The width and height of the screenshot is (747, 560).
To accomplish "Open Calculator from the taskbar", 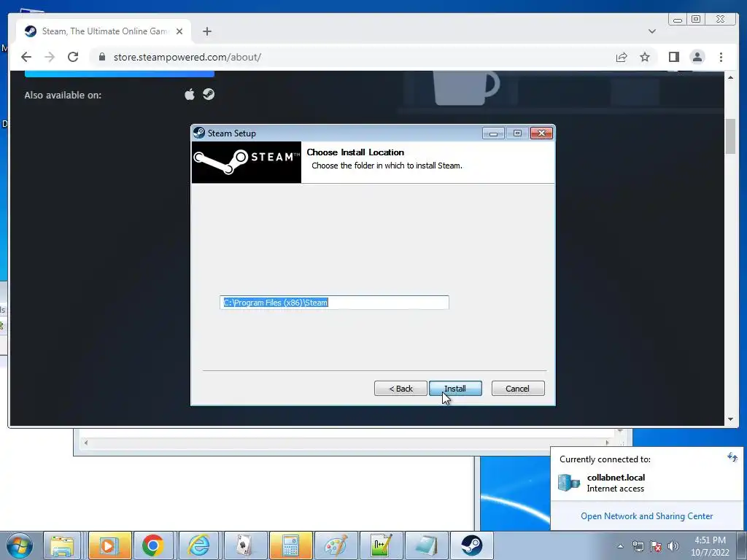I will (290, 545).
